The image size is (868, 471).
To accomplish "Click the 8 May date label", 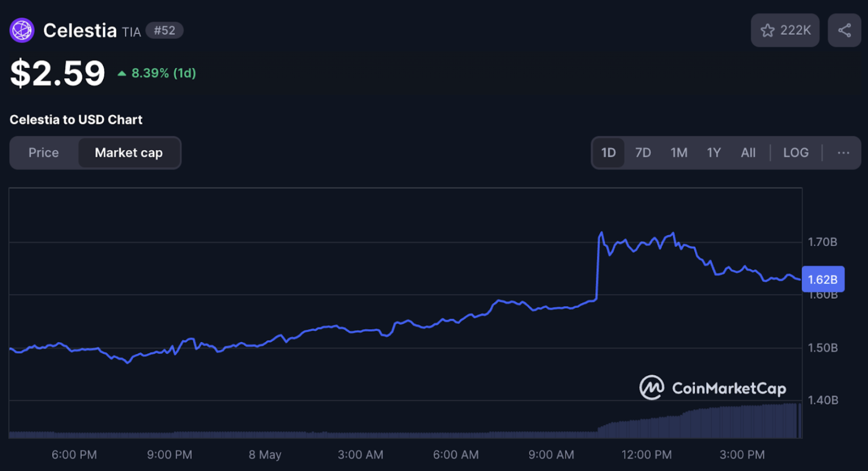I will 265,455.
